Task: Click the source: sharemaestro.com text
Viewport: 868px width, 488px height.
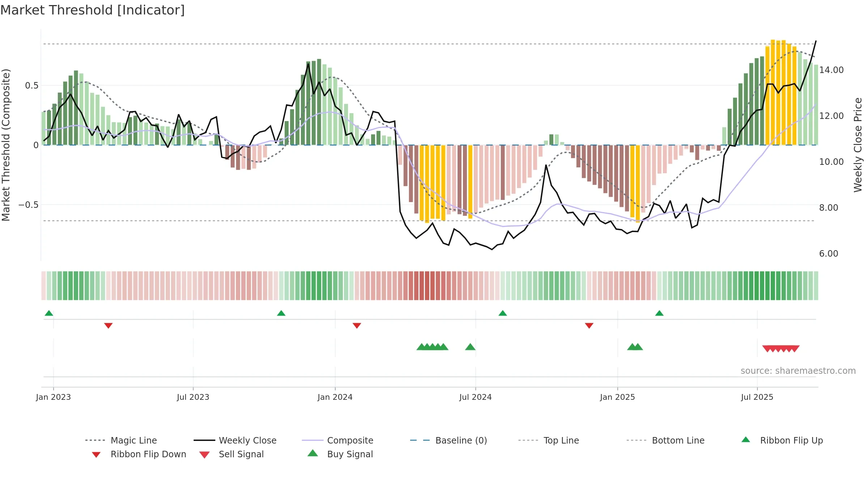Action: pyautogui.click(x=798, y=371)
